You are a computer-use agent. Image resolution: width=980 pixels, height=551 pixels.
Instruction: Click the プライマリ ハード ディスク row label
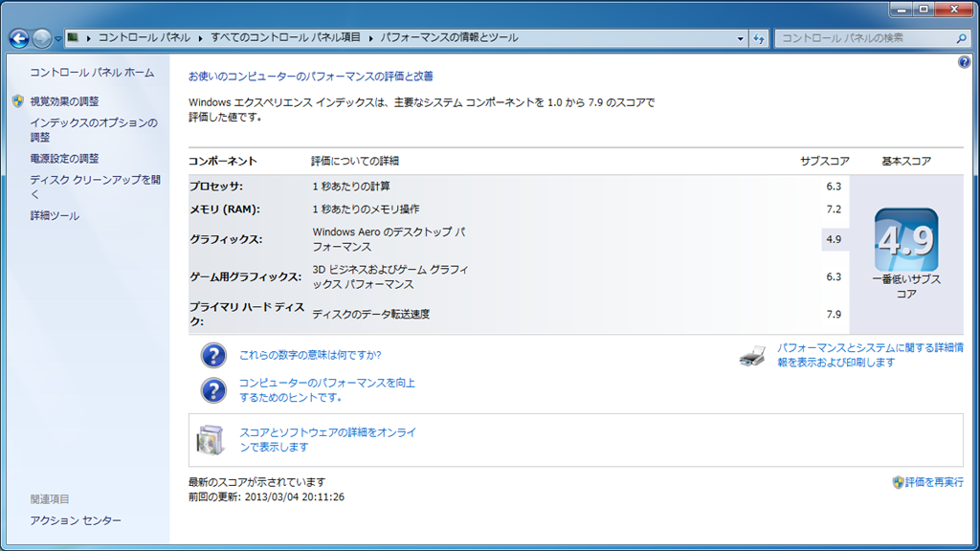[247, 314]
